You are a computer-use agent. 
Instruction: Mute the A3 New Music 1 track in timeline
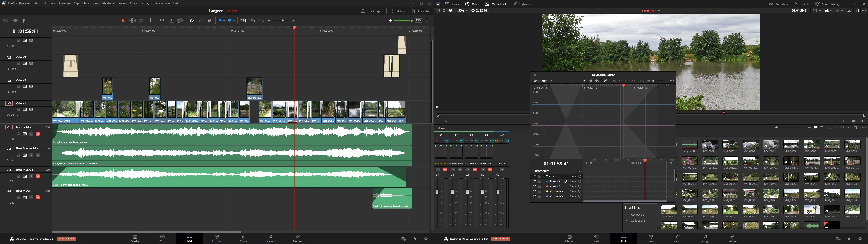(37, 176)
